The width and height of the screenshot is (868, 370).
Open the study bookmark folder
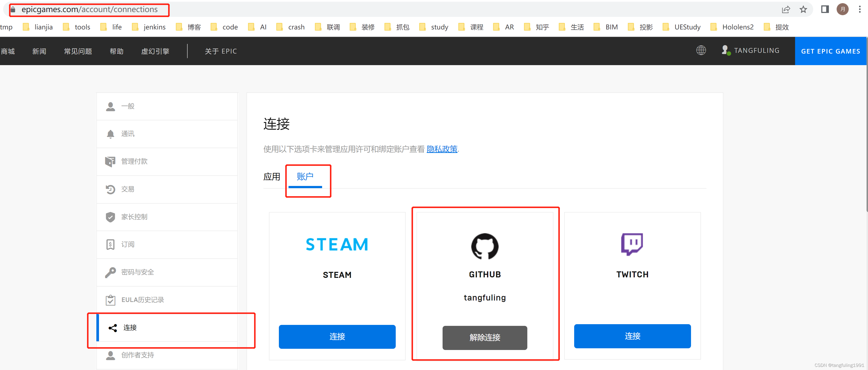coord(433,27)
